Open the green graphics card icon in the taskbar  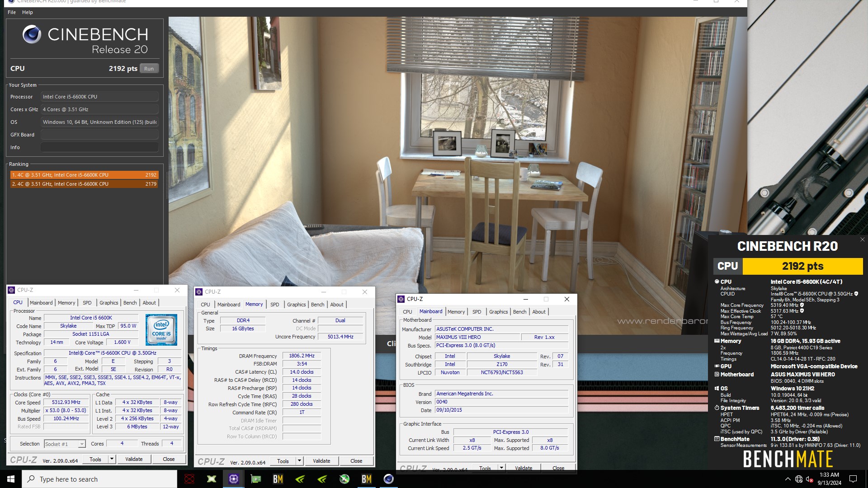(x=256, y=479)
